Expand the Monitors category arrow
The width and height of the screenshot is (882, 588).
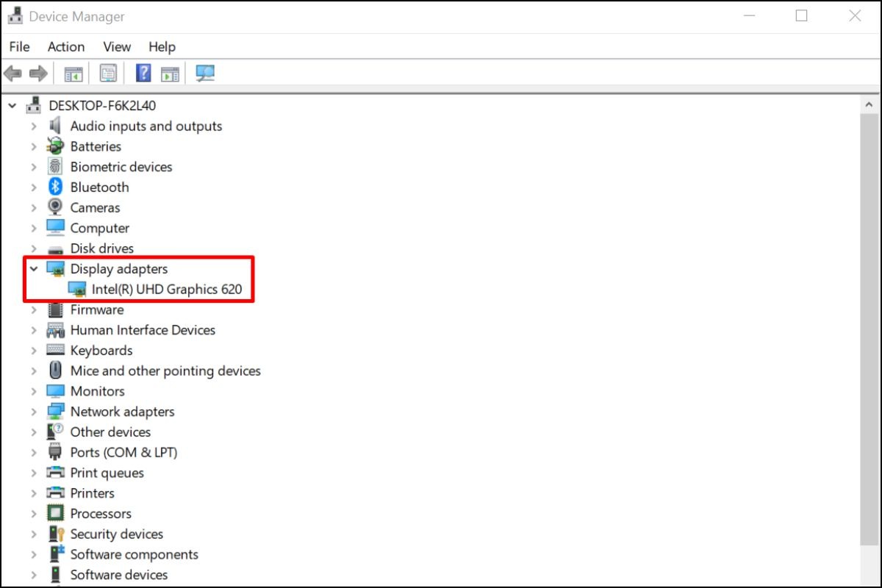34,391
